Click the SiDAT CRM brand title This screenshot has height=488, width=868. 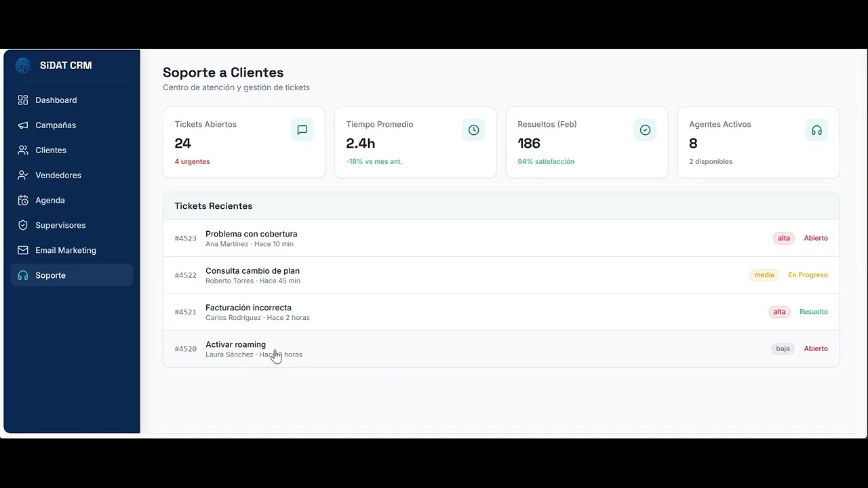[x=66, y=65]
